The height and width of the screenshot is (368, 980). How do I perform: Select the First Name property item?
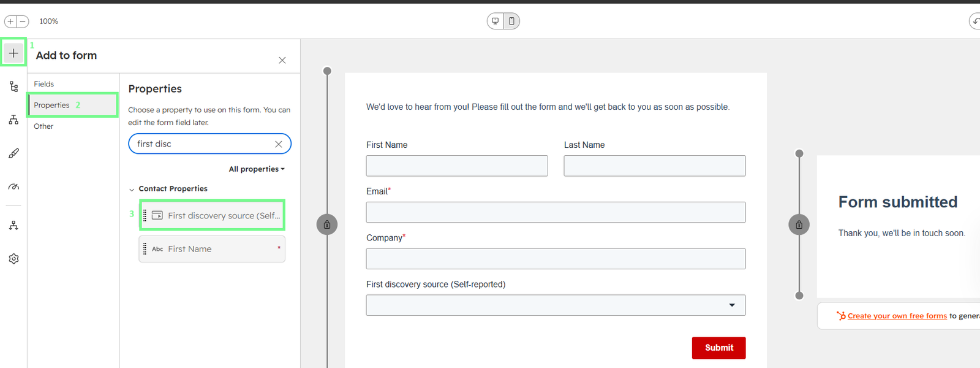pyautogui.click(x=212, y=249)
